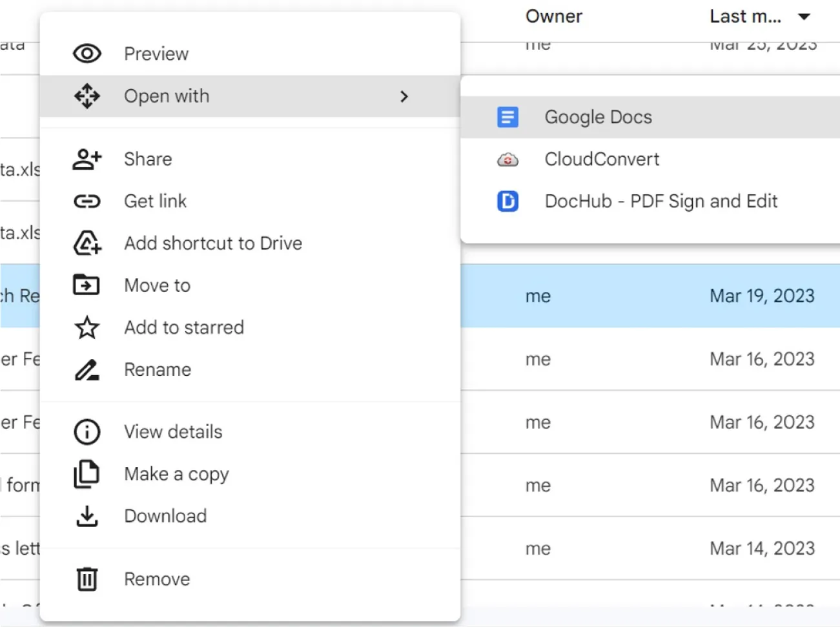The height and width of the screenshot is (627, 840).
Task: Open Google Docs from the submenu
Action: tap(598, 117)
